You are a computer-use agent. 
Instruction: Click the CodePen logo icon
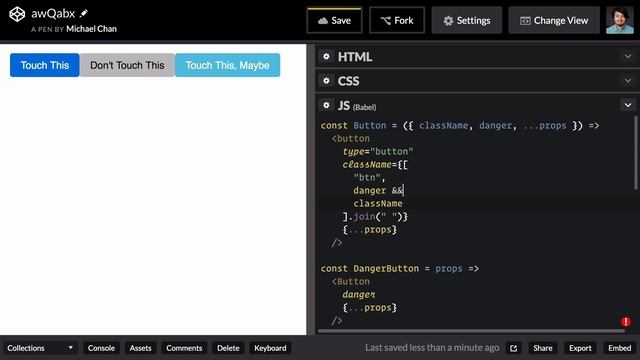point(17,14)
